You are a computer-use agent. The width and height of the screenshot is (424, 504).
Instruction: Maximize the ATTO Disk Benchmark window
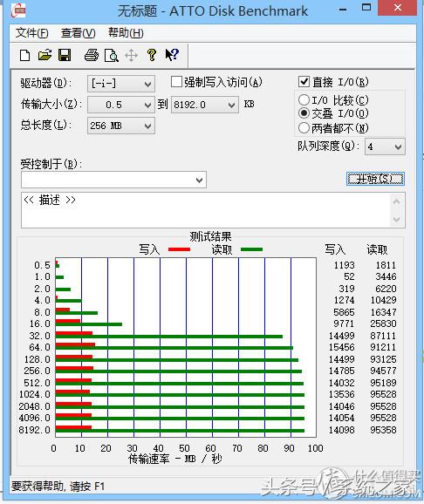(366, 8)
